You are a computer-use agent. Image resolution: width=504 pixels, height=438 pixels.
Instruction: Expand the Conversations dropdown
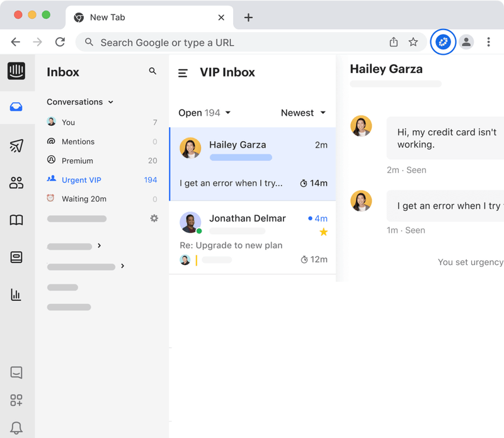(x=111, y=101)
